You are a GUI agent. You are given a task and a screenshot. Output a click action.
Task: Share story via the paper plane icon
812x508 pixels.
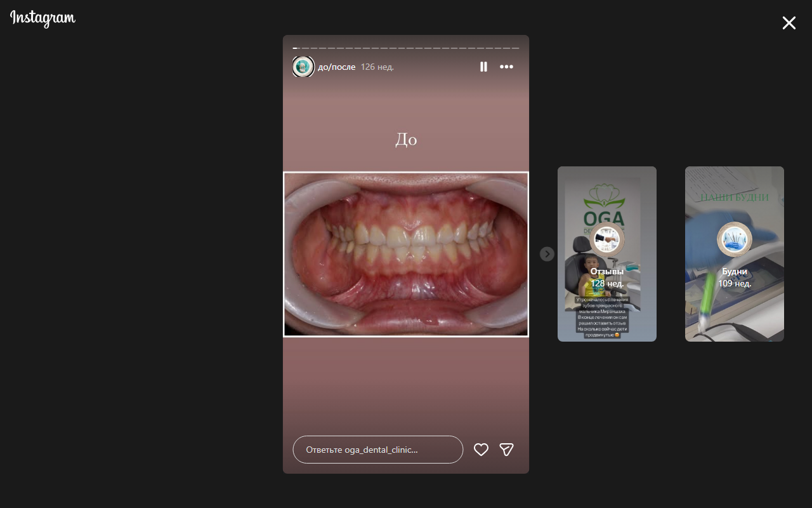(x=506, y=450)
